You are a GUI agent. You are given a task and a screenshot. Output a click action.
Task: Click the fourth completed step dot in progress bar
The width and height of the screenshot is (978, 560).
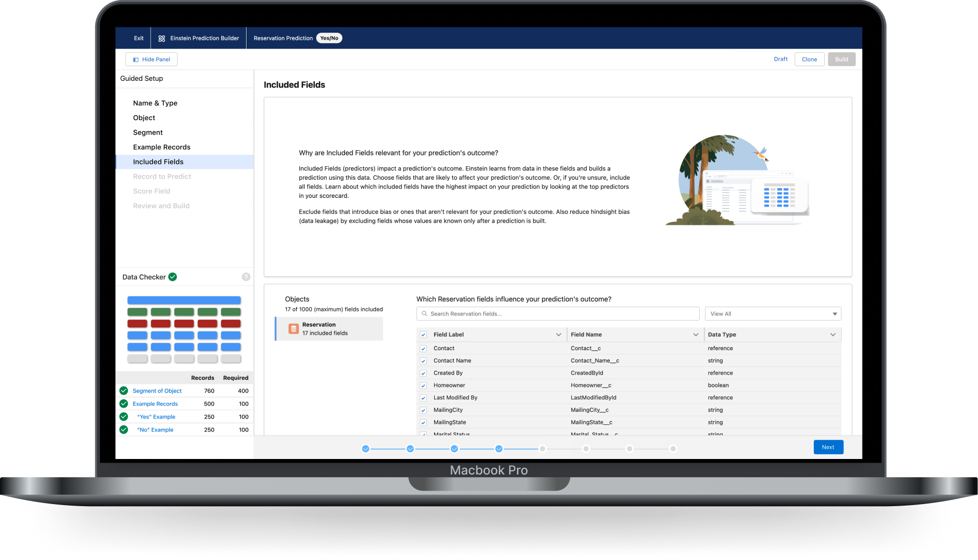(499, 449)
